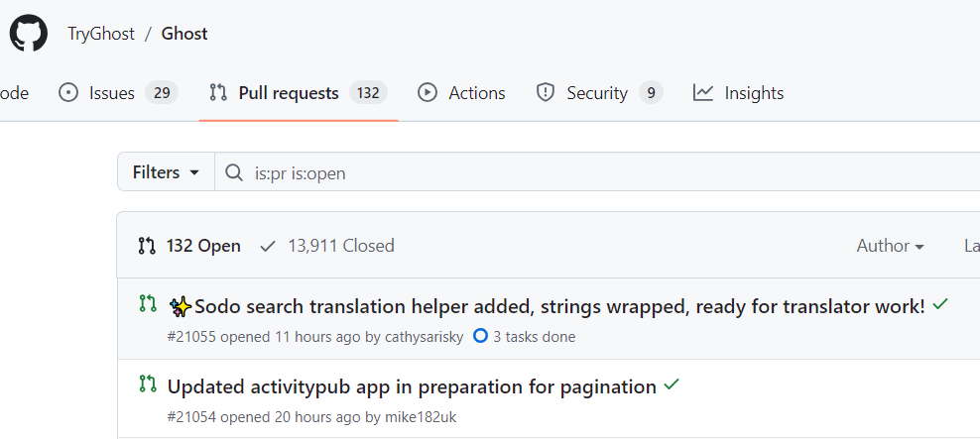Screen dimensions: 980x439
Task: Click the open pull request icon beside Sodo search PR
Action: (x=147, y=303)
